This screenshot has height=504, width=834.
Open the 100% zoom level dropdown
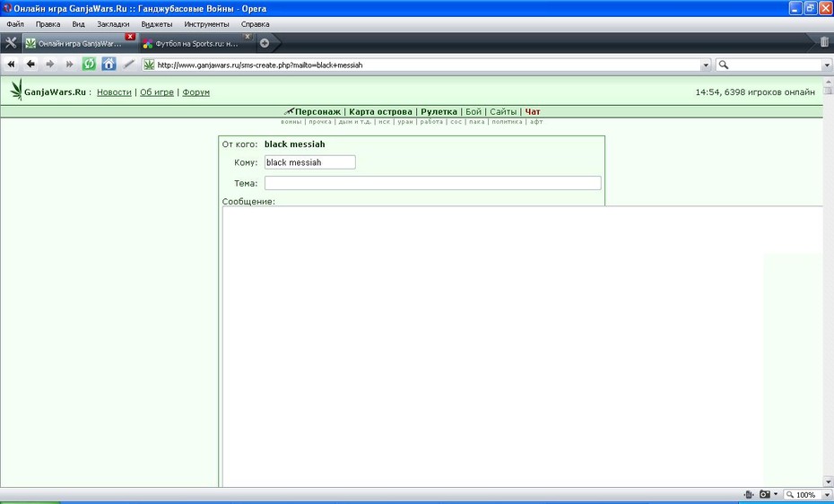[827, 495]
